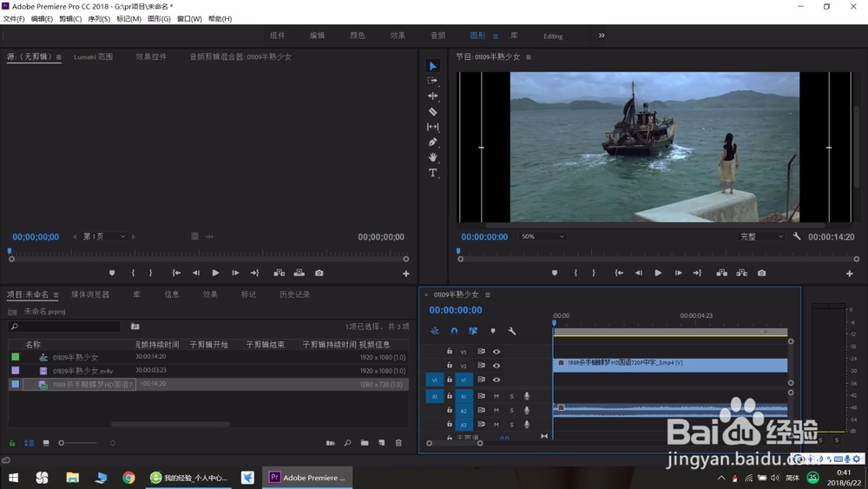Switch project panel to list view
Viewport: 868px width, 489px height.
pos(30,443)
